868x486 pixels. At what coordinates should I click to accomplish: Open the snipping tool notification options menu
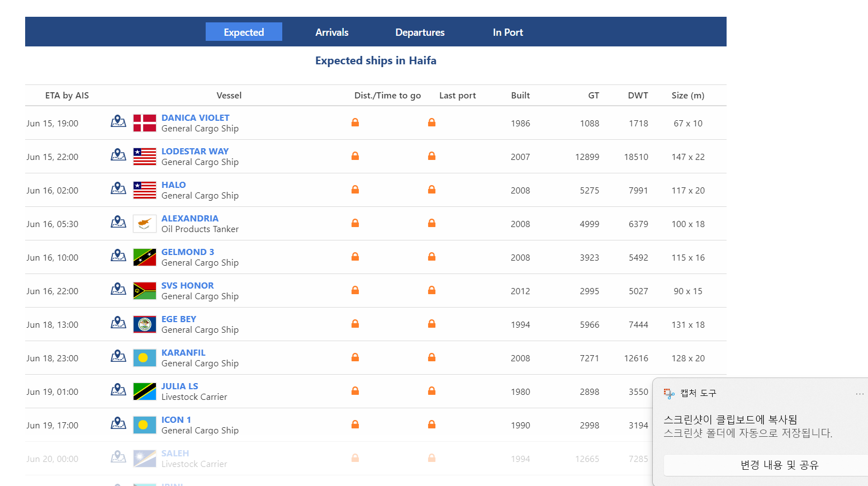pyautogui.click(x=859, y=394)
